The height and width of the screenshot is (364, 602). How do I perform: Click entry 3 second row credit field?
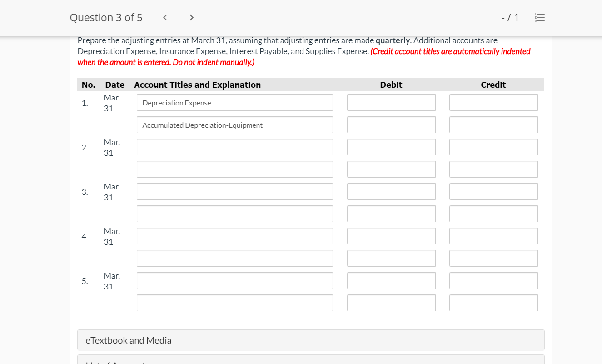pos(493,214)
